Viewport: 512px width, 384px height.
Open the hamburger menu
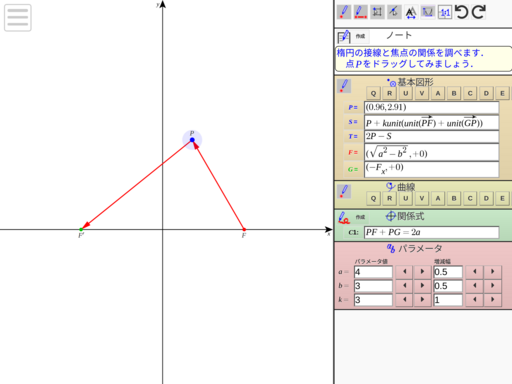tap(18, 18)
